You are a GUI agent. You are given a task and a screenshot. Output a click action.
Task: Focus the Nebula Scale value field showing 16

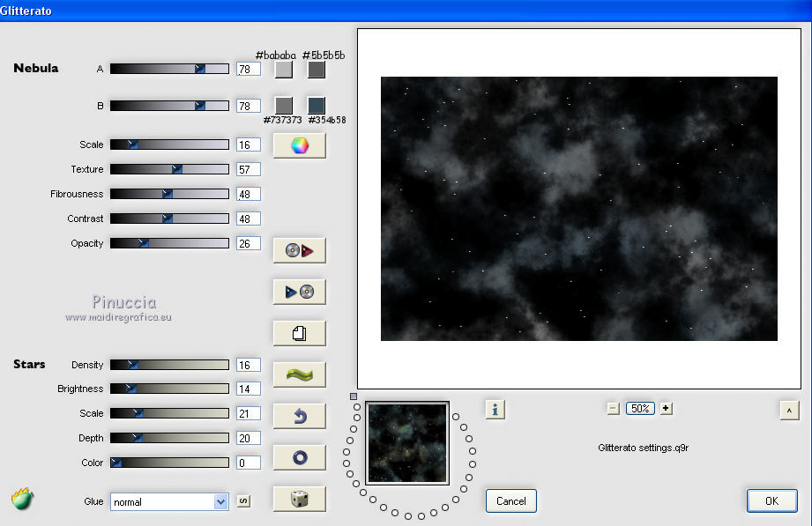click(249, 144)
